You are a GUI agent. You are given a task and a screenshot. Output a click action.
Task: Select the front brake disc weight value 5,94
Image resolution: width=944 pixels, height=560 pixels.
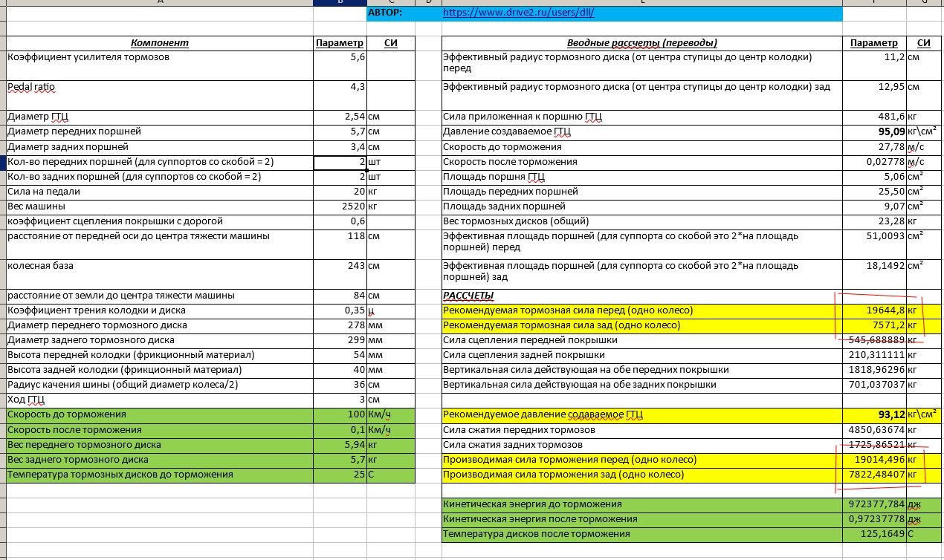tap(340, 445)
